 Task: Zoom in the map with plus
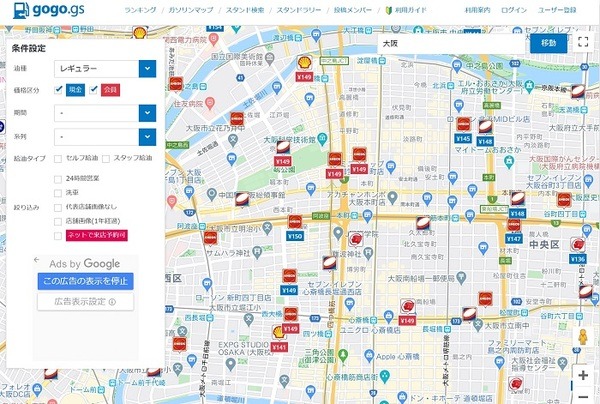(583, 375)
